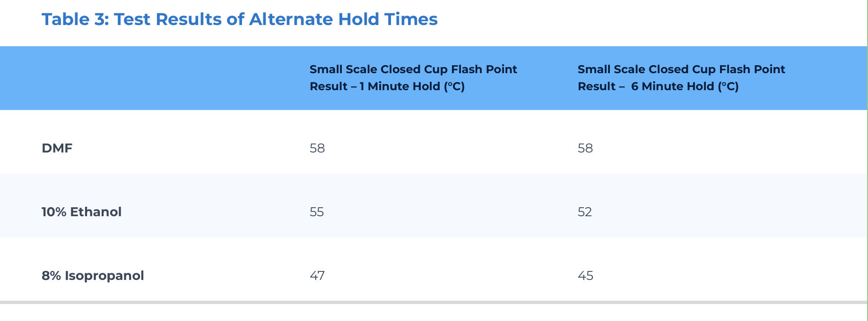This screenshot has width=868, height=321.
Task: Select the 6 Minute Hold column header
Action: tap(681, 78)
